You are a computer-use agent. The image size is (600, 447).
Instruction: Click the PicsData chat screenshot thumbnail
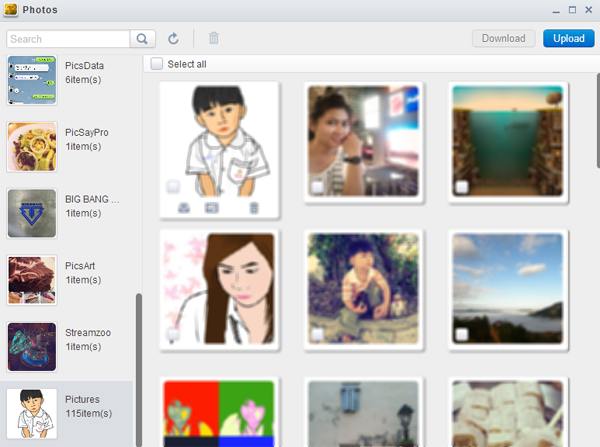(x=32, y=80)
